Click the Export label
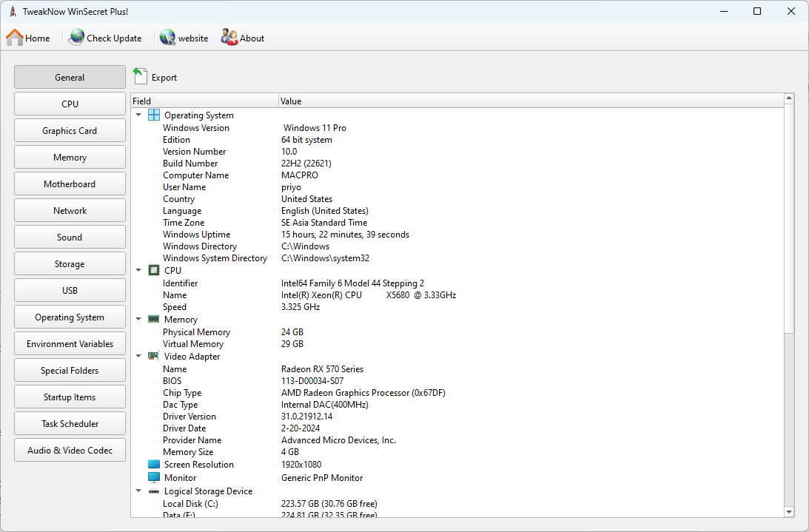 (x=164, y=78)
